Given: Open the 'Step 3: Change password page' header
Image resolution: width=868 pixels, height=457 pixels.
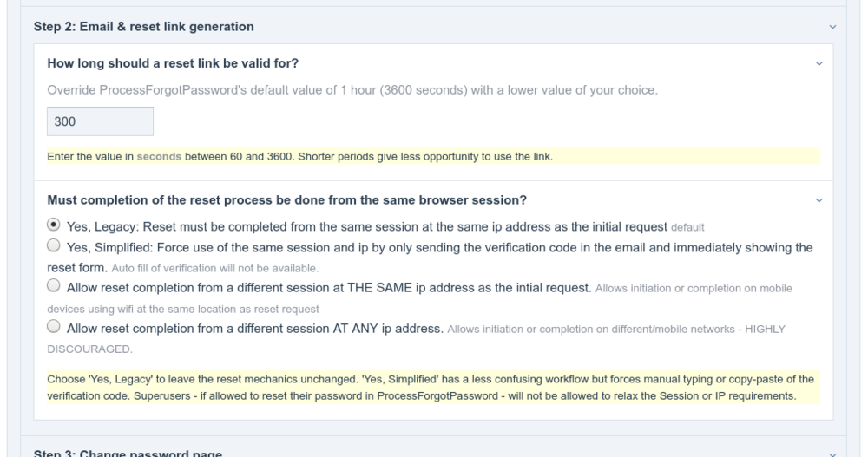Looking at the screenshot, I should 128,454.
